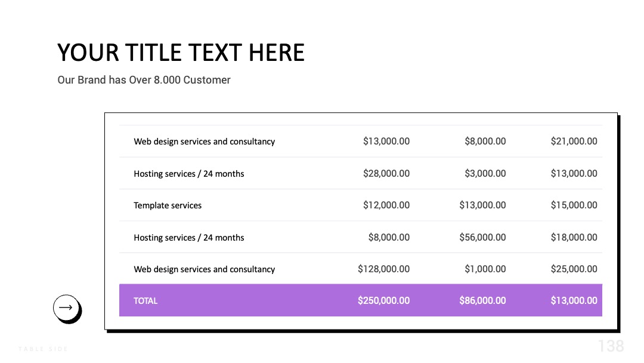Image resolution: width=644 pixels, height=363 pixels.
Task: Select the first Web design services row label
Action: coord(204,141)
